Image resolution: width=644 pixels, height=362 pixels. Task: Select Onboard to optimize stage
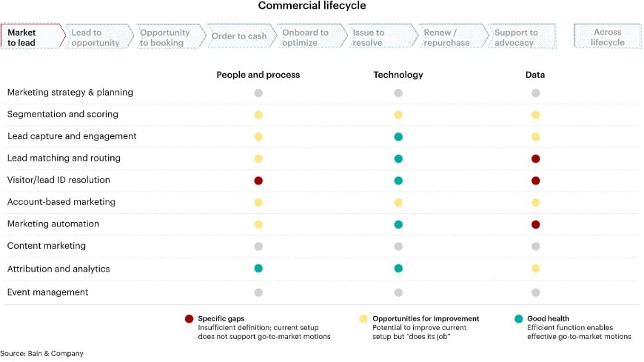point(305,38)
